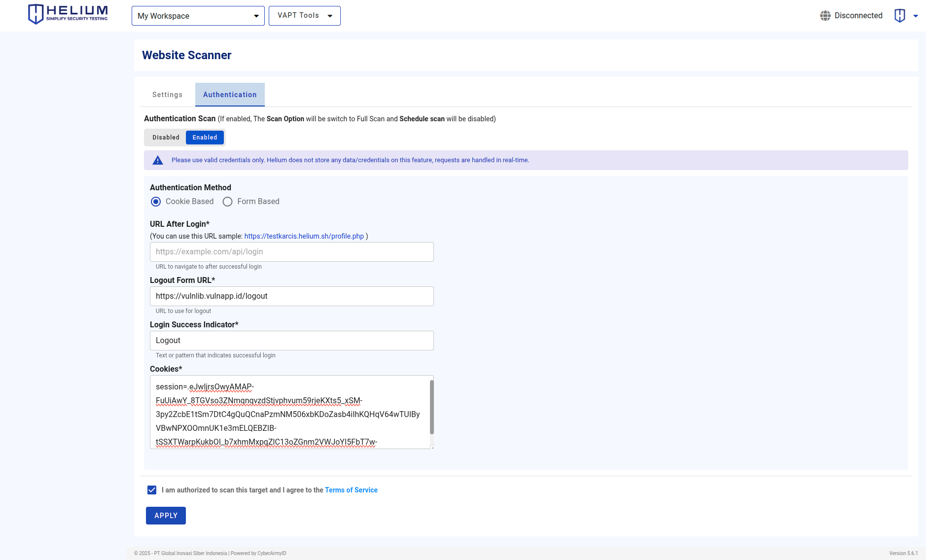Switch to the Settings tab
The height and width of the screenshot is (560, 926).
pos(167,95)
